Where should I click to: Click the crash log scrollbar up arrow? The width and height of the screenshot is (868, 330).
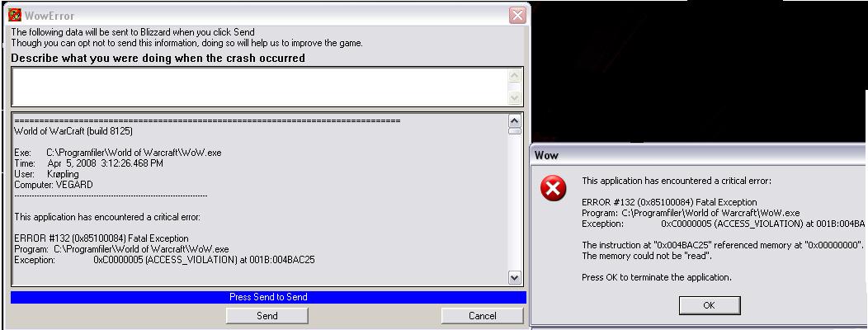514,120
